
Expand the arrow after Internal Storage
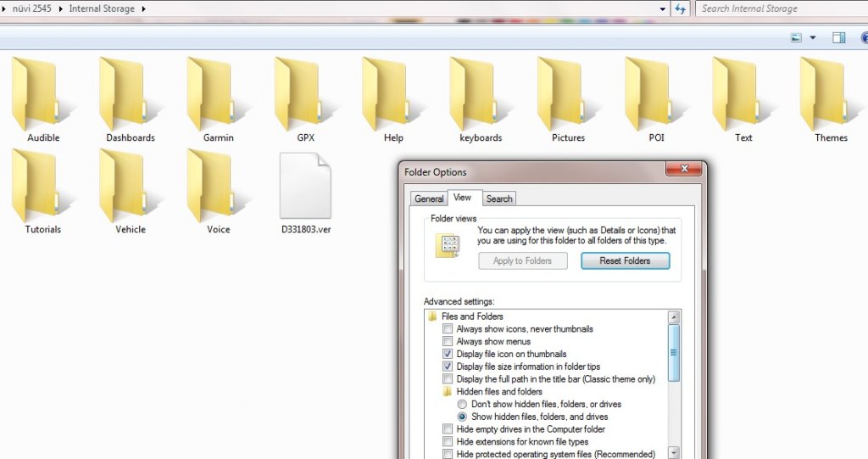(x=143, y=8)
